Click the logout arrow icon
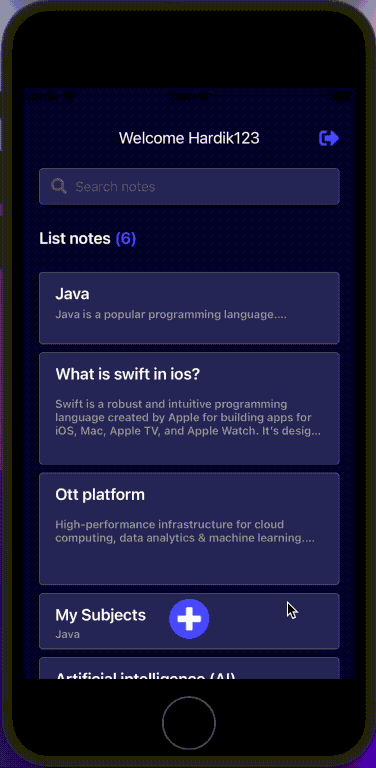The image size is (376, 768). click(x=329, y=138)
